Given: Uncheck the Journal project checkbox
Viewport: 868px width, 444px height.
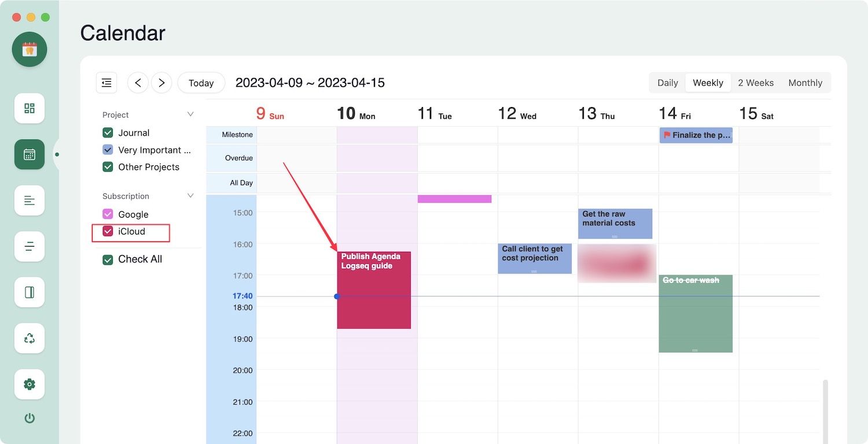Looking at the screenshot, I should [108, 133].
